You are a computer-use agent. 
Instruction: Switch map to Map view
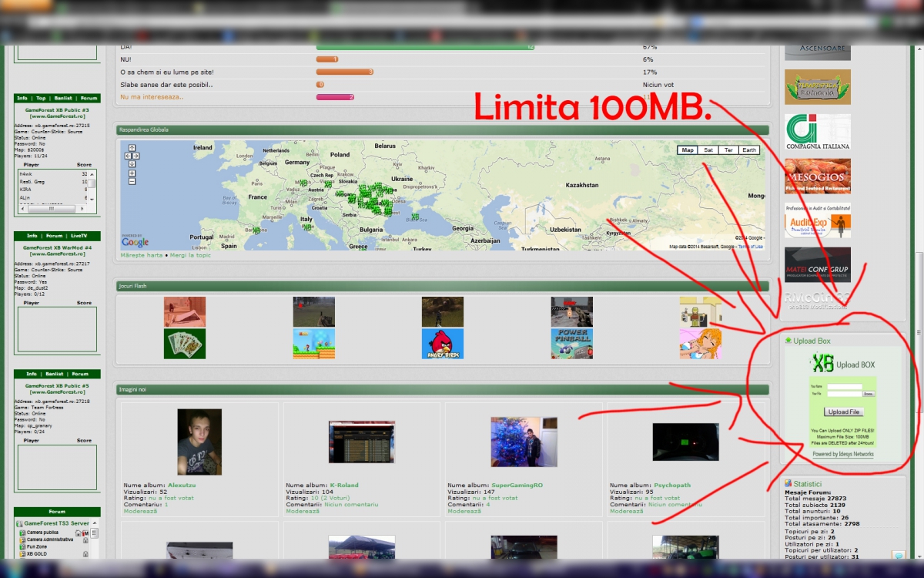688,150
